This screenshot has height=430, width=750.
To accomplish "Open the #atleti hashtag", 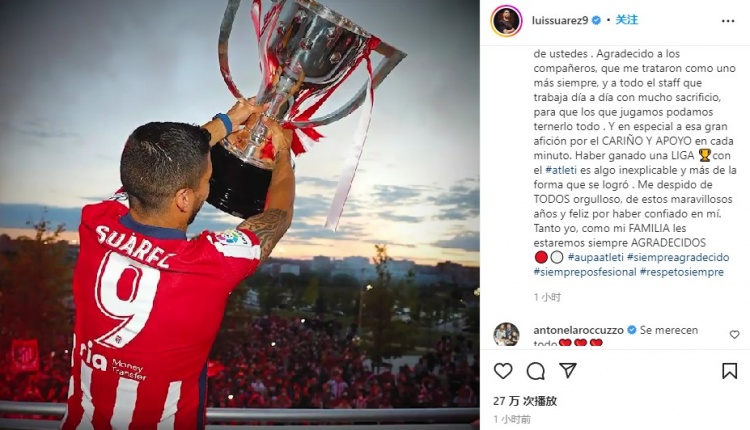I will [x=561, y=170].
